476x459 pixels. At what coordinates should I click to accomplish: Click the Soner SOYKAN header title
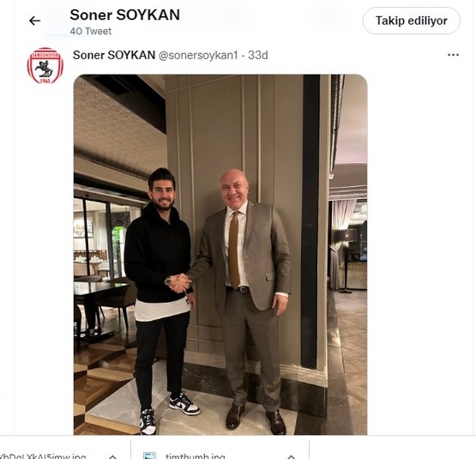click(x=124, y=15)
